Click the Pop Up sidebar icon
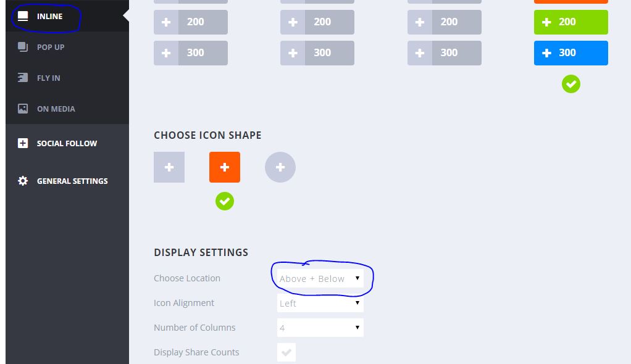This screenshot has width=631, height=364. (23, 47)
